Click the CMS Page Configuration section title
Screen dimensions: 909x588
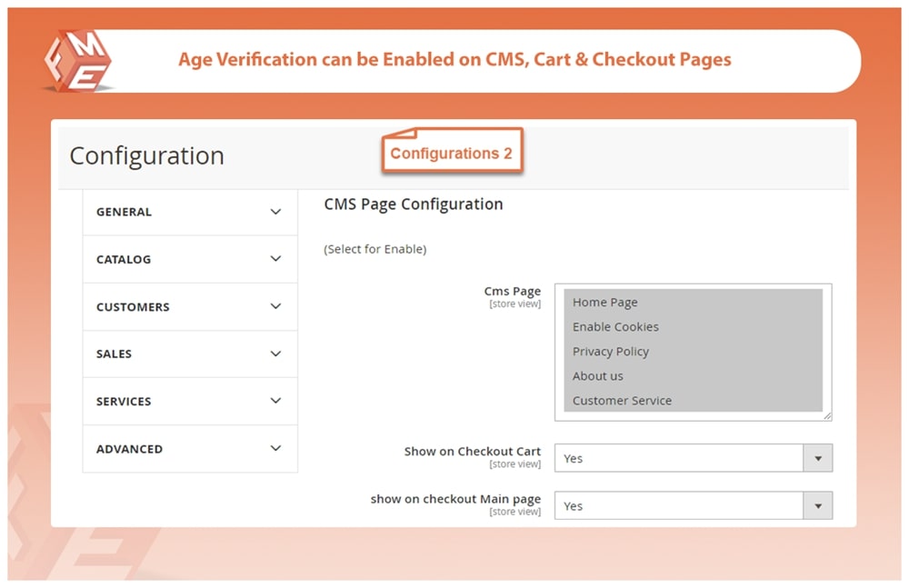[x=413, y=204]
